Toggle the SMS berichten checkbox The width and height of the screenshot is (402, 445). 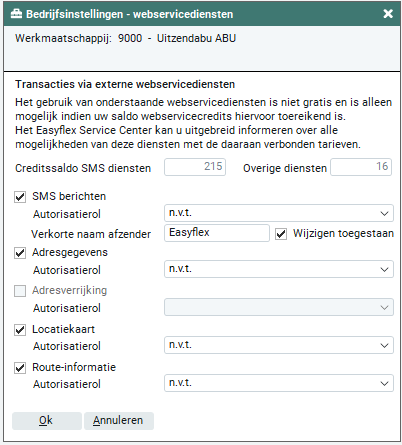pyautogui.click(x=20, y=197)
